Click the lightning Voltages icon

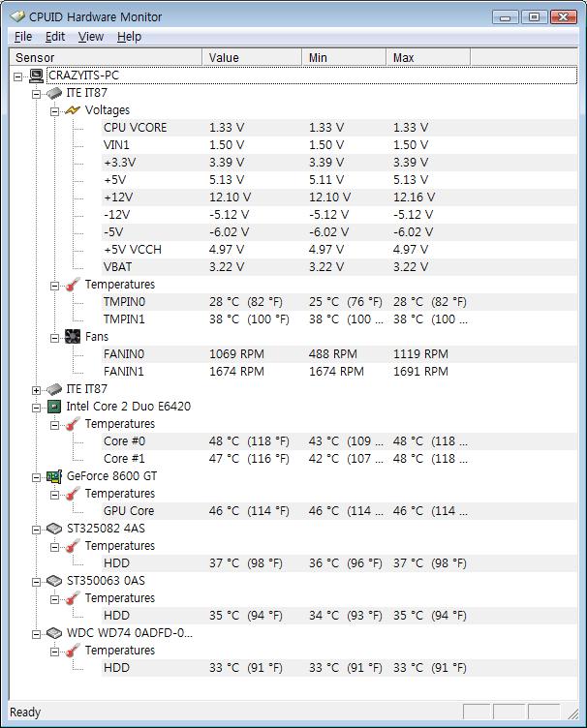point(73,110)
